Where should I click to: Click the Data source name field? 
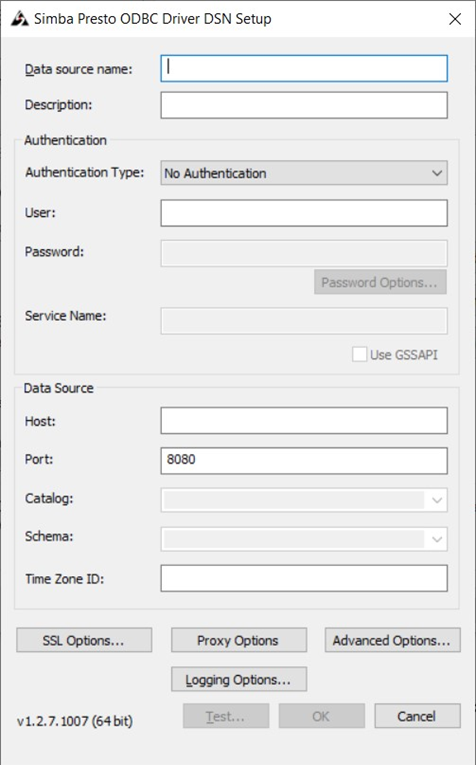point(304,68)
